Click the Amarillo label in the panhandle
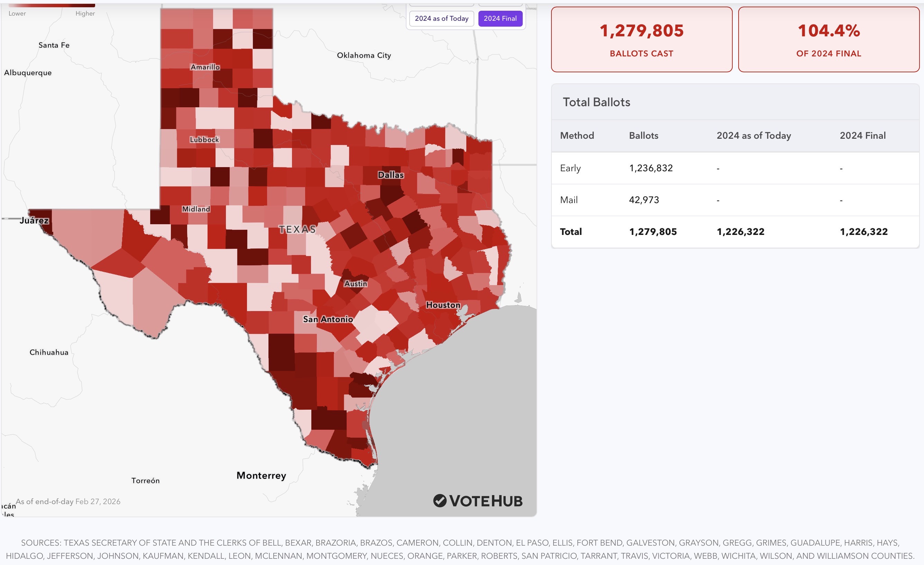The image size is (924, 565). (x=205, y=67)
